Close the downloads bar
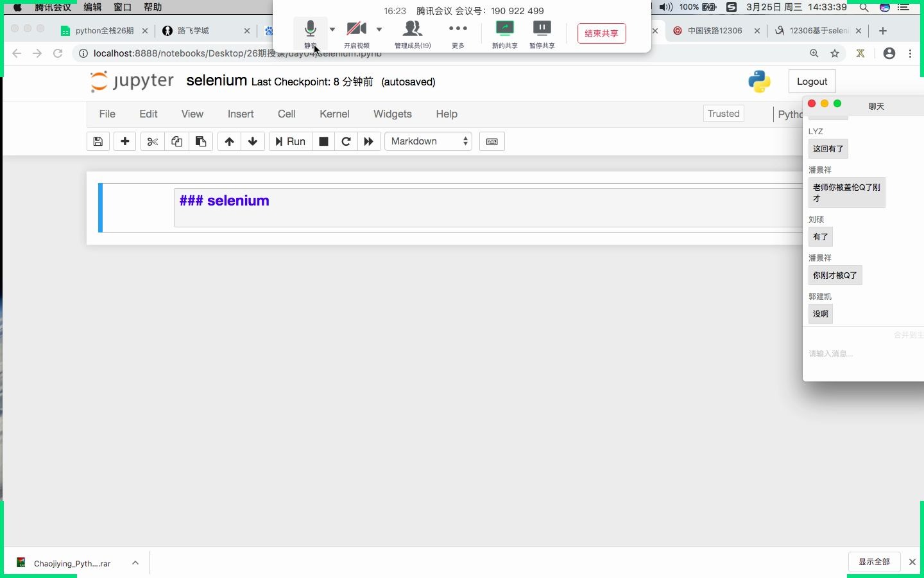The height and width of the screenshot is (578, 924). pyautogui.click(x=912, y=562)
